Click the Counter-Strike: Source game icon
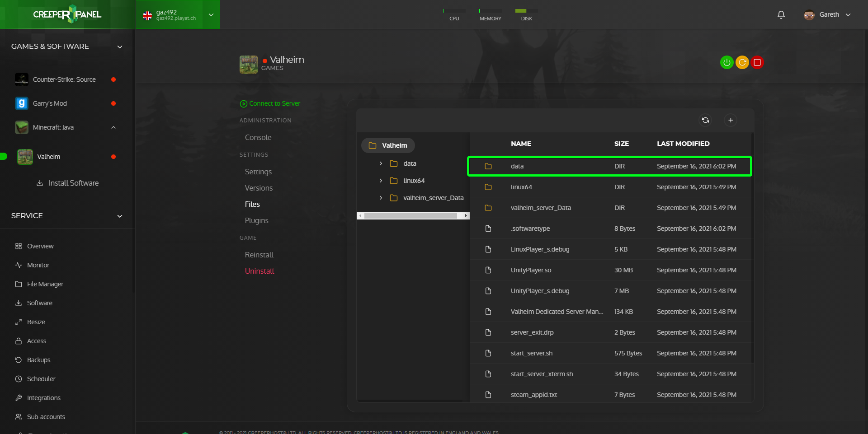Image resolution: width=868 pixels, height=434 pixels. tap(22, 79)
